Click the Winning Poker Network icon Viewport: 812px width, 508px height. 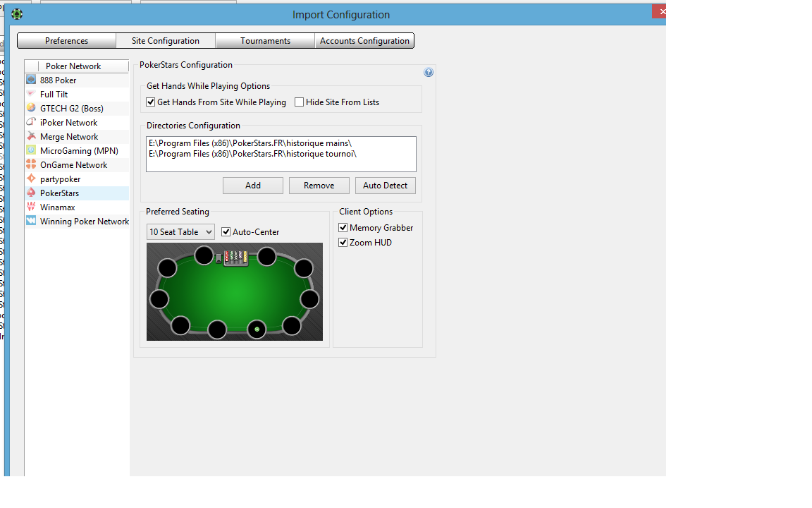(31, 221)
